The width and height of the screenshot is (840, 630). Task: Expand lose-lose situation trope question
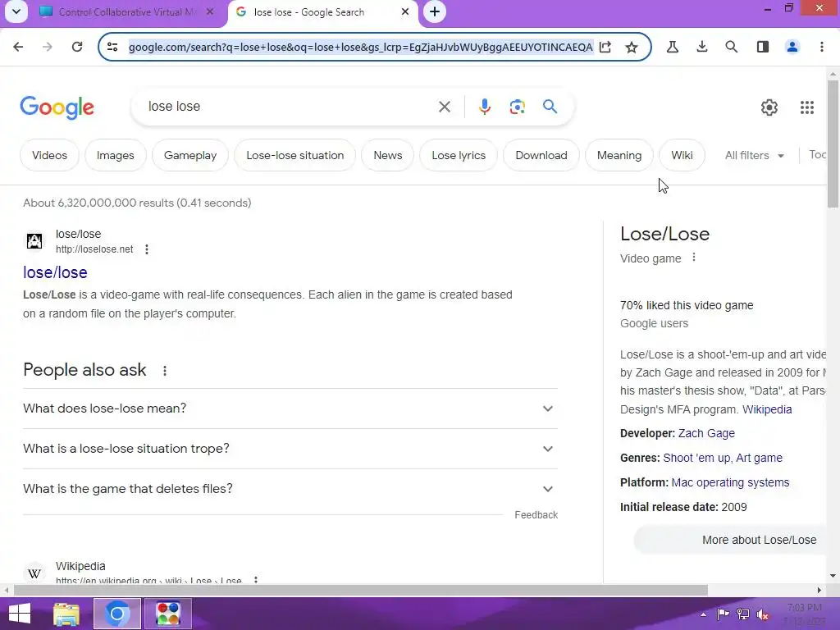pos(290,449)
